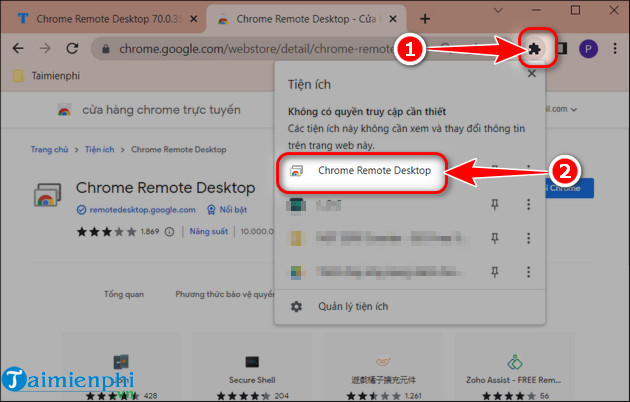Reload the current page

[72, 49]
